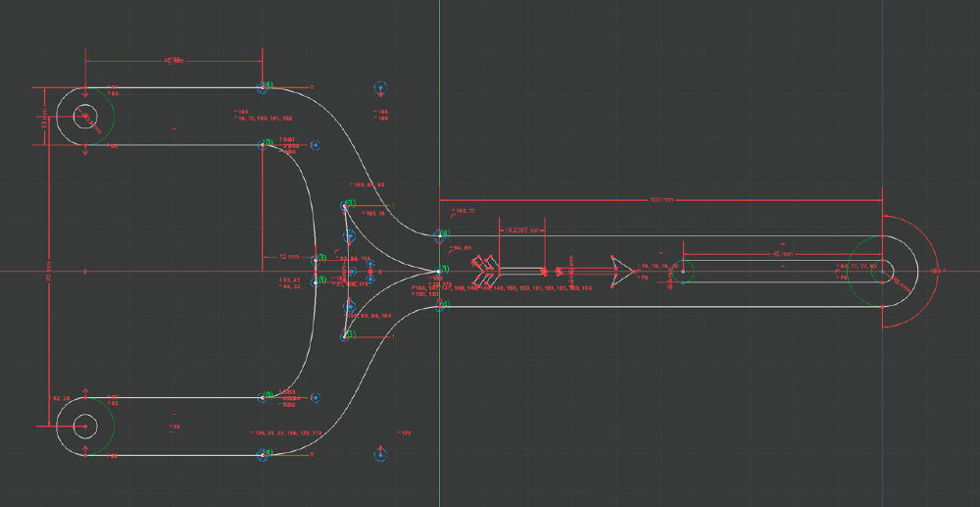The width and height of the screenshot is (980, 507).
Task: Select center point of lower-left circle
Action: coord(84,427)
